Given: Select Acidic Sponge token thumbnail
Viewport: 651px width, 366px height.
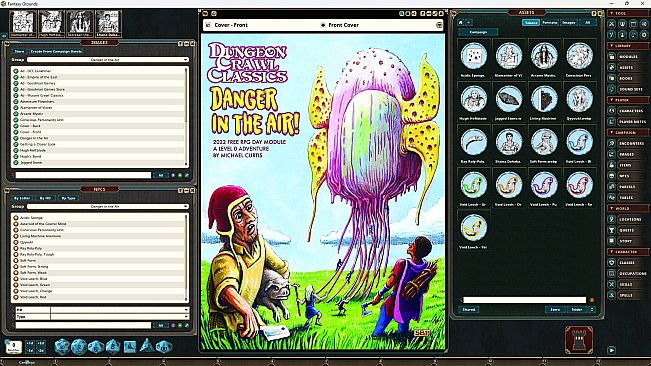Looking at the screenshot, I should click(473, 56).
